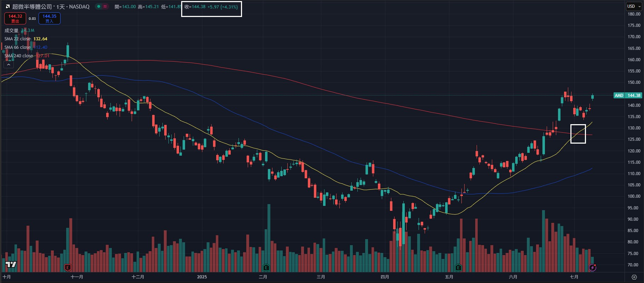Click the blue 144.35 buy button
The width and height of the screenshot is (644, 283).
(x=50, y=18)
